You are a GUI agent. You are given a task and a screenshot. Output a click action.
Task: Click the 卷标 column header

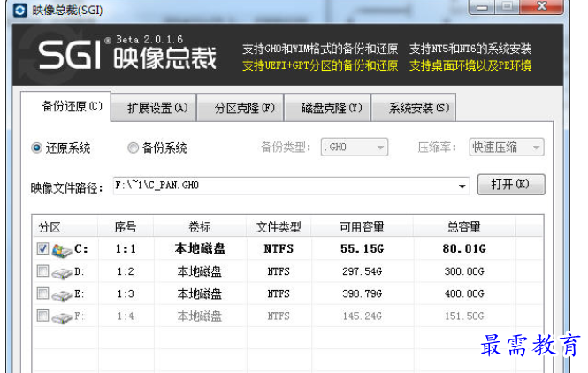point(200,227)
